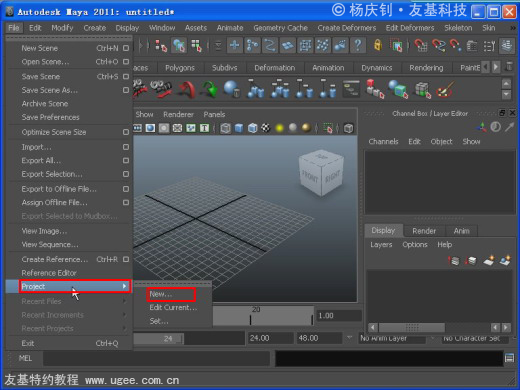520x390 pixels.
Task: Switch to the Render layer tab
Action: (x=424, y=231)
